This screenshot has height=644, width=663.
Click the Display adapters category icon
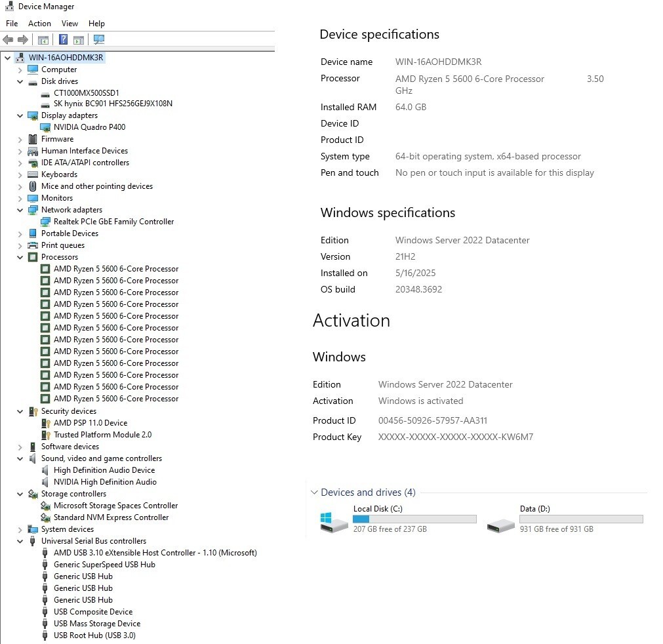[33, 116]
